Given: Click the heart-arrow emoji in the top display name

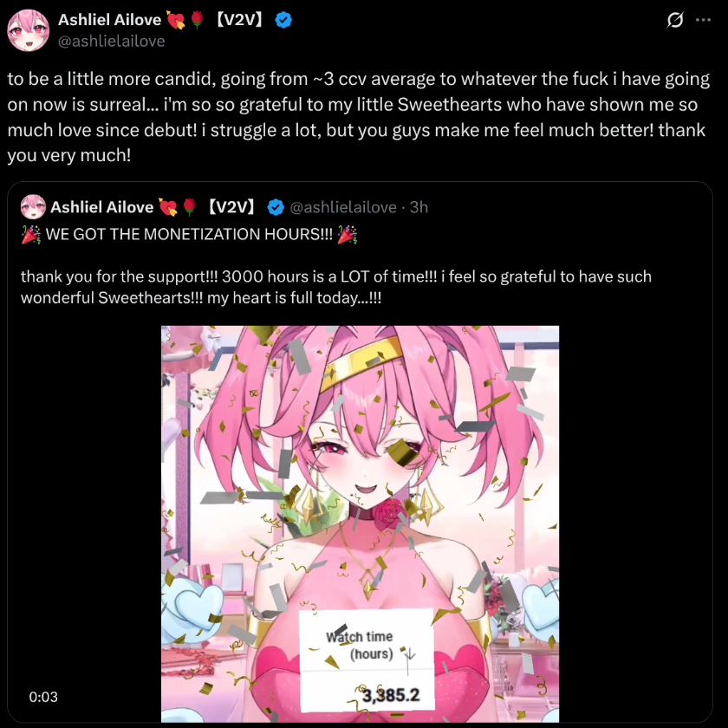Looking at the screenshot, I should click(175, 20).
